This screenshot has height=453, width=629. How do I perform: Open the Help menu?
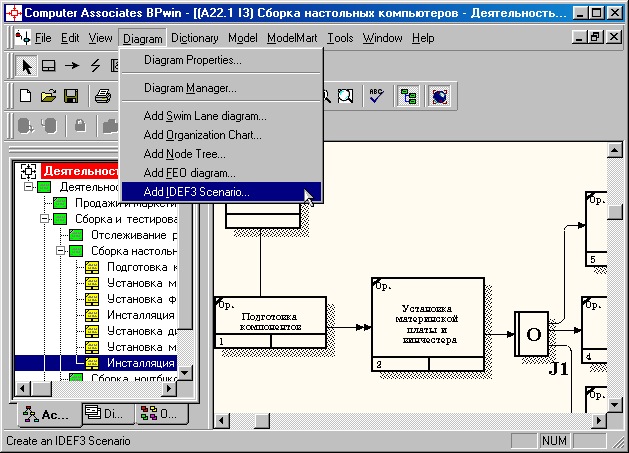pos(423,38)
